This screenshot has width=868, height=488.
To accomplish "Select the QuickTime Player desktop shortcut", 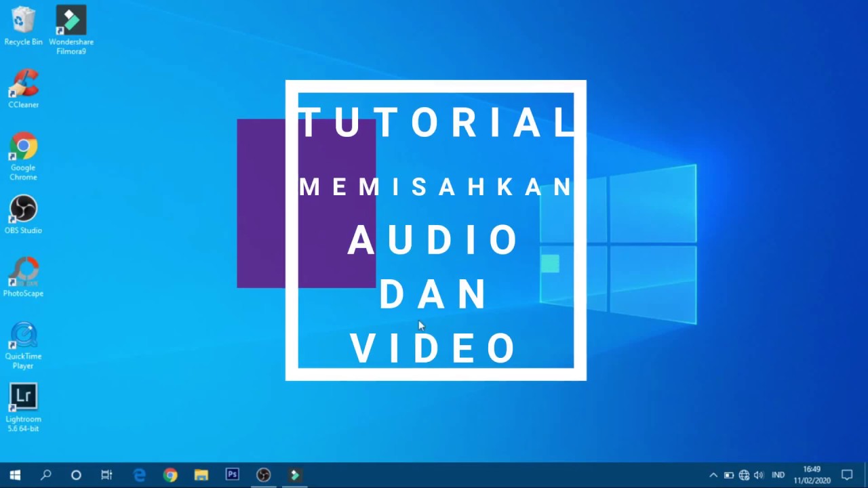I will point(23,346).
